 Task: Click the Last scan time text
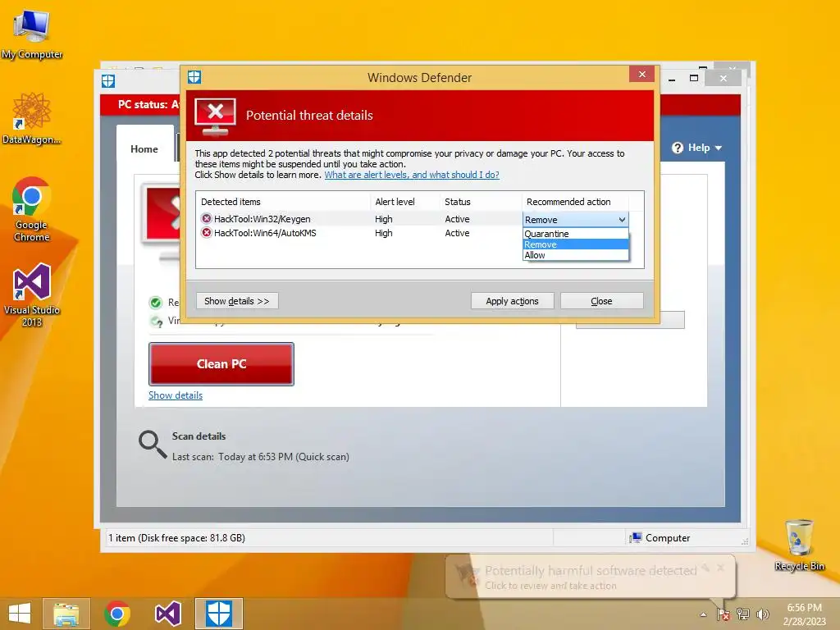(x=260, y=457)
